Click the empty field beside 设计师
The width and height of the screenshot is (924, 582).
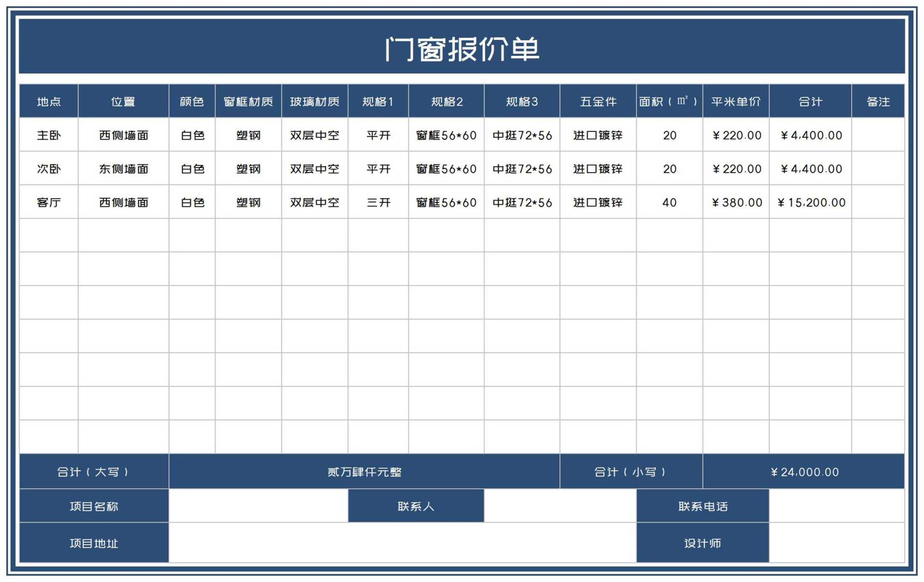(837, 543)
